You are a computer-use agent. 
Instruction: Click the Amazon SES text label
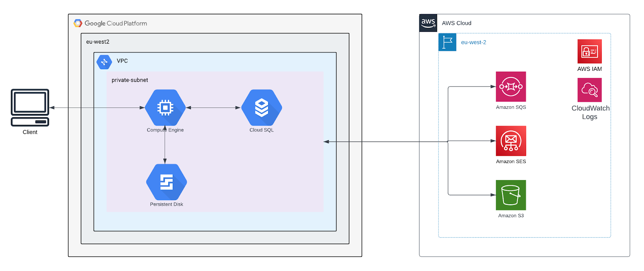[x=511, y=161]
